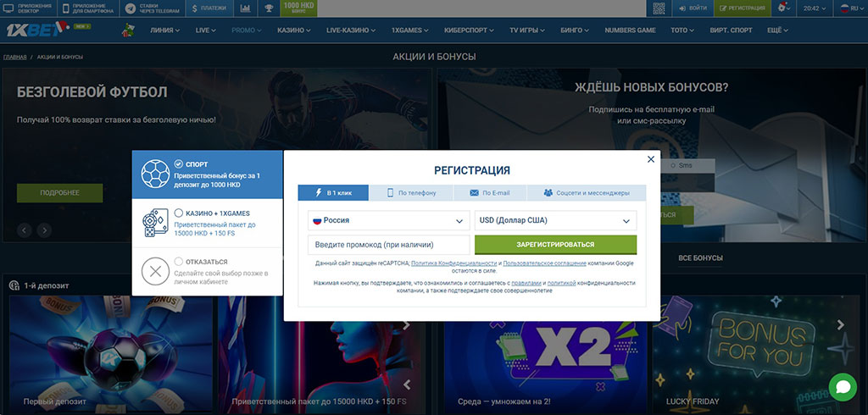This screenshot has width=868, height=415.
Task: Switch to the По телефону registration tab
Action: click(x=411, y=193)
